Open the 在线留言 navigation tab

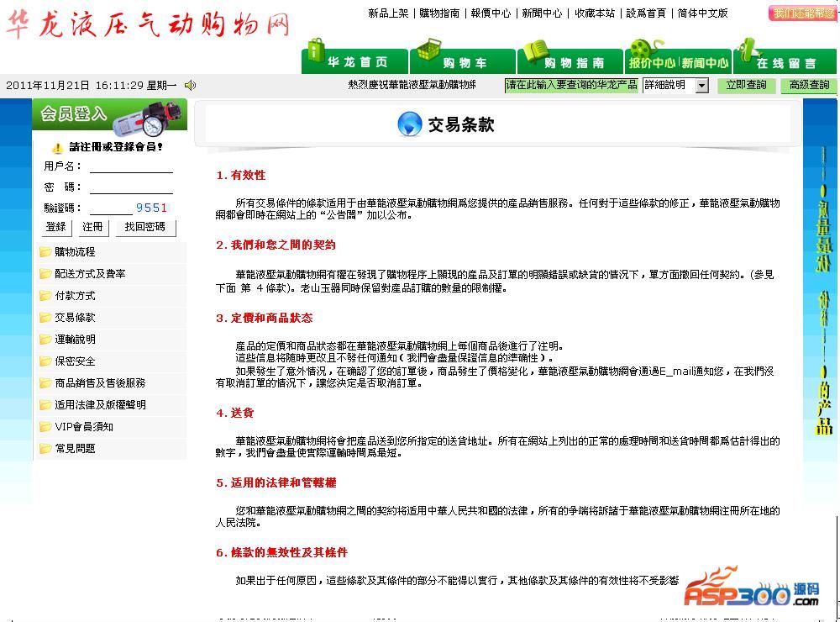click(x=785, y=63)
